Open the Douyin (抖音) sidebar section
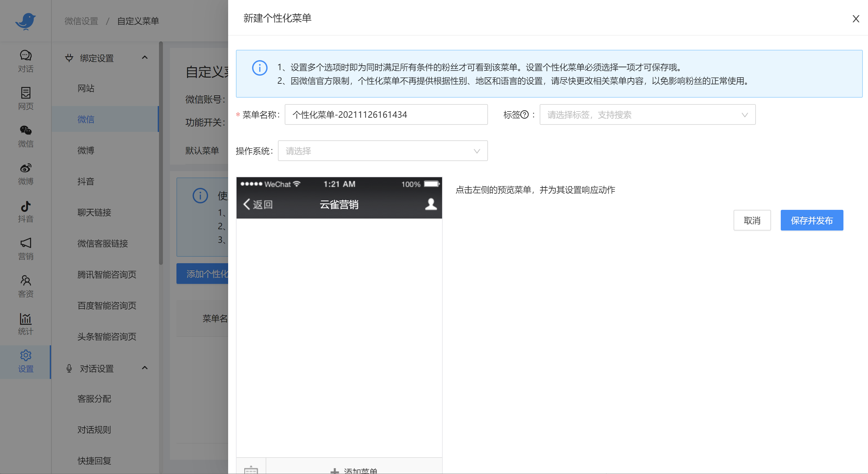Viewport: 868px width, 474px height. click(x=26, y=211)
